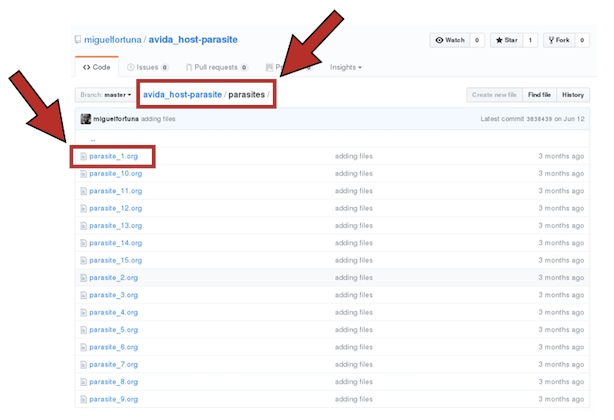
Task: Click the miguelfortuna avatar in the commit bar
Action: [86, 119]
